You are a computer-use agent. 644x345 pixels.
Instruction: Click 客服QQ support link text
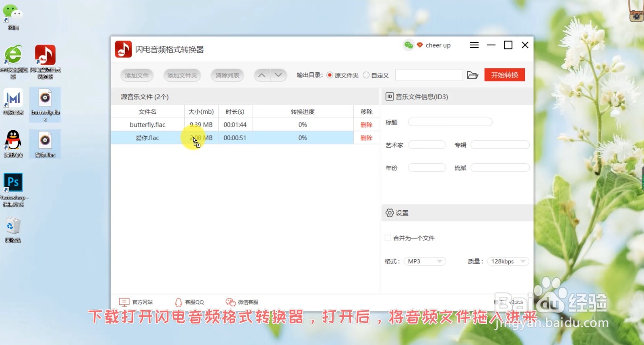pos(194,302)
